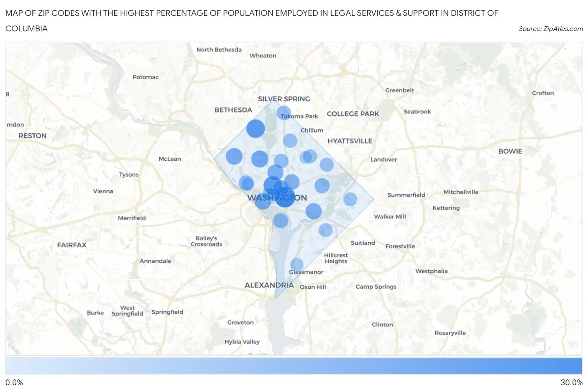Click the Hybla Valley map label
Image resolution: width=588 pixels, height=392 pixels.
[x=242, y=342]
